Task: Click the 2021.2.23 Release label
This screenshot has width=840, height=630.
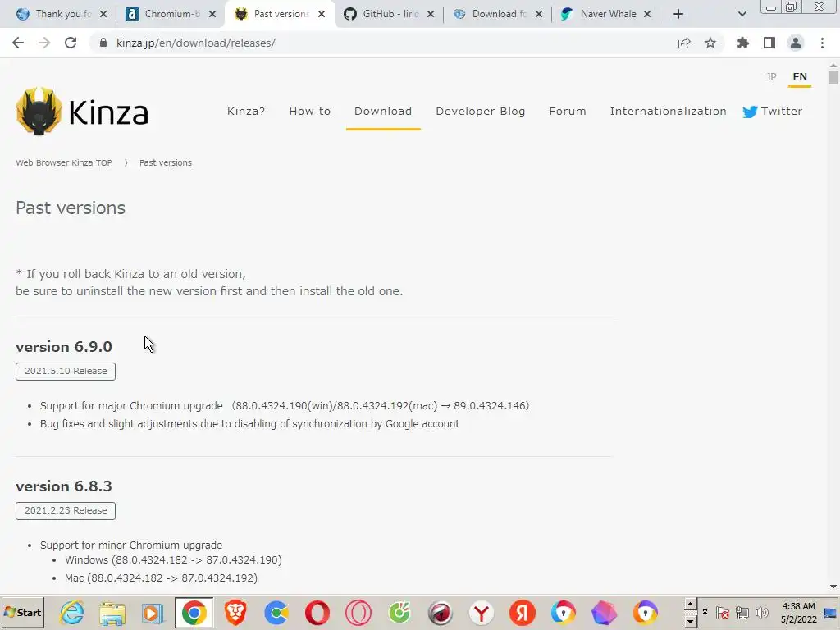Action: click(x=66, y=510)
